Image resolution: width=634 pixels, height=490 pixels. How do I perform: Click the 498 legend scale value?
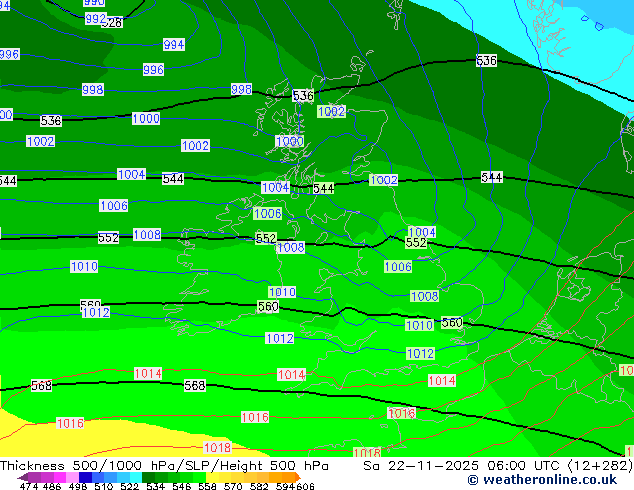point(78,486)
